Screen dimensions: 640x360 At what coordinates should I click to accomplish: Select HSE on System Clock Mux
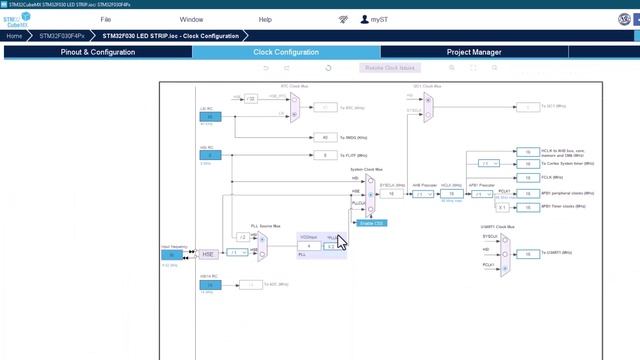(x=370, y=195)
